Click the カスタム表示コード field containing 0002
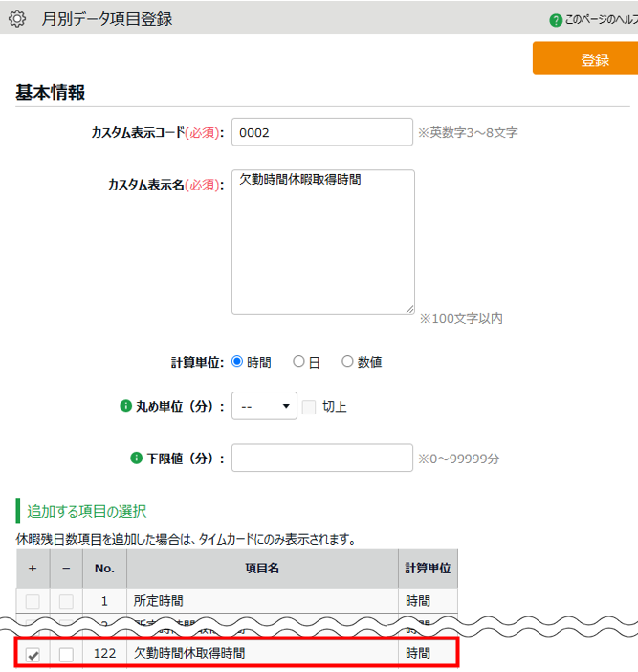The image size is (638, 672). (321, 132)
